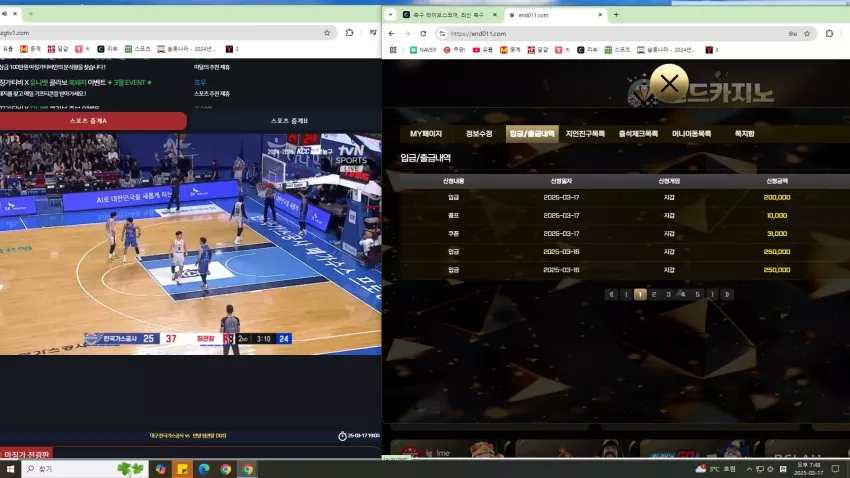The height and width of the screenshot is (478, 850).
Task: Go to page 2 of transaction history
Action: [x=654, y=294]
